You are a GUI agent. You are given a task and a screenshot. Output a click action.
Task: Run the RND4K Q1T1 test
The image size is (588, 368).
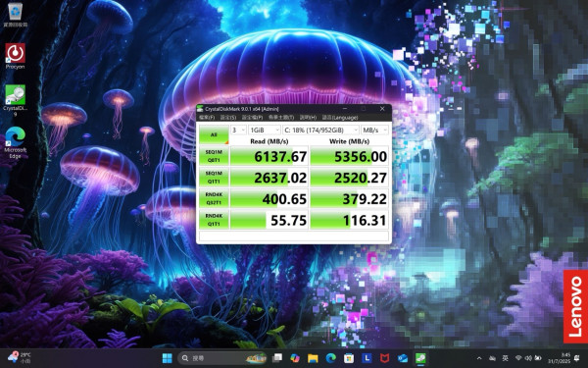click(x=214, y=220)
